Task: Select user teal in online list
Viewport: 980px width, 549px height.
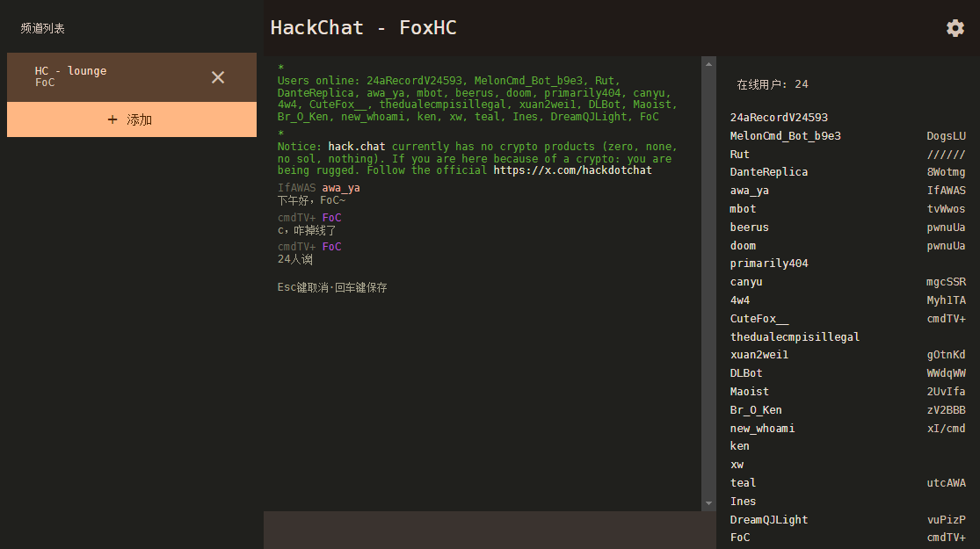Action: coord(743,483)
